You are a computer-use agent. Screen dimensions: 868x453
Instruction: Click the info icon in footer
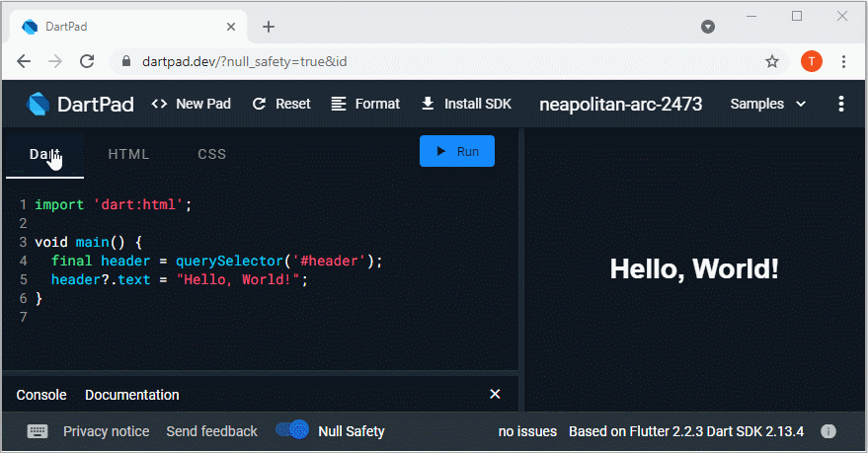pos(829,431)
